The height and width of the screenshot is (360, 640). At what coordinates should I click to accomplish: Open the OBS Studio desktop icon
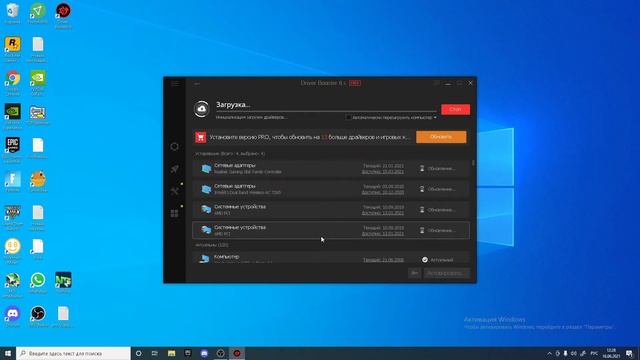click(x=38, y=316)
